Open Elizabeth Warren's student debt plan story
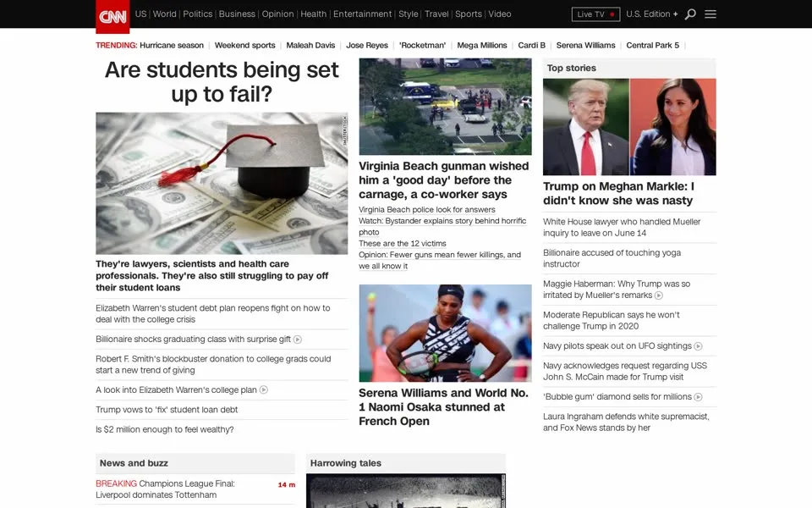Image resolution: width=812 pixels, height=508 pixels. (x=213, y=313)
